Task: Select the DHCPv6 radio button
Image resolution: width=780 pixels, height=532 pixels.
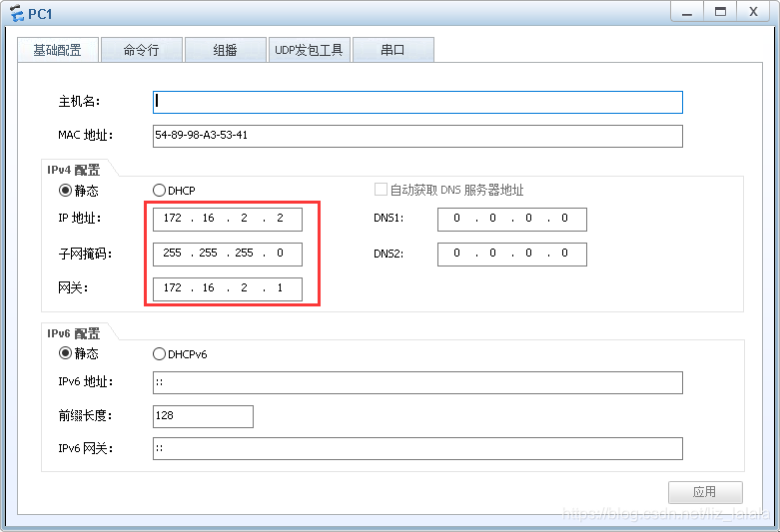Action: pos(159,354)
